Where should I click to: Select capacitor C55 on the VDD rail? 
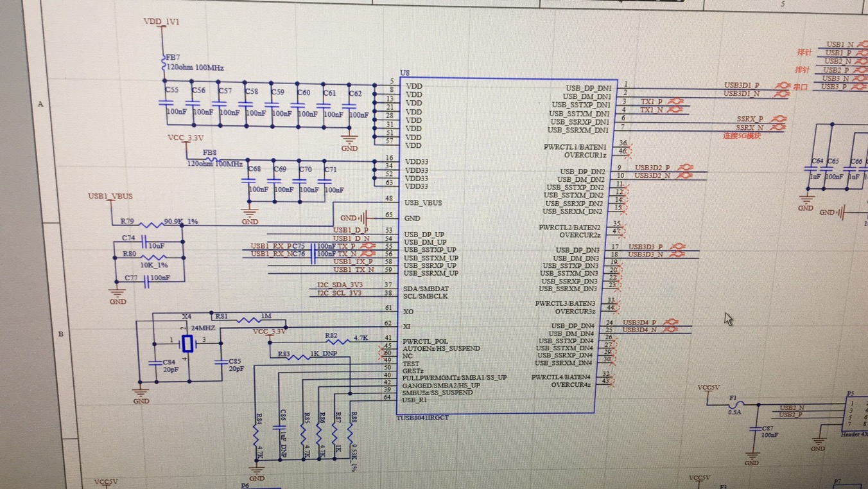pyautogui.click(x=167, y=102)
